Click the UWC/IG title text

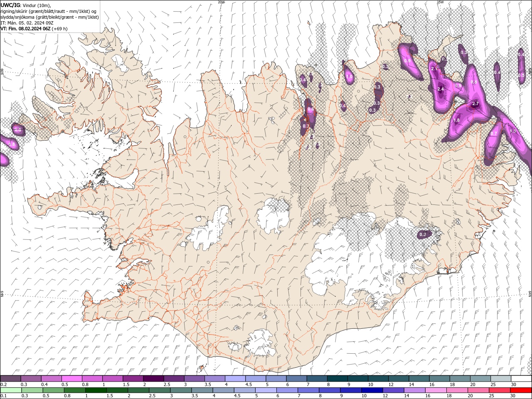[10, 5]
